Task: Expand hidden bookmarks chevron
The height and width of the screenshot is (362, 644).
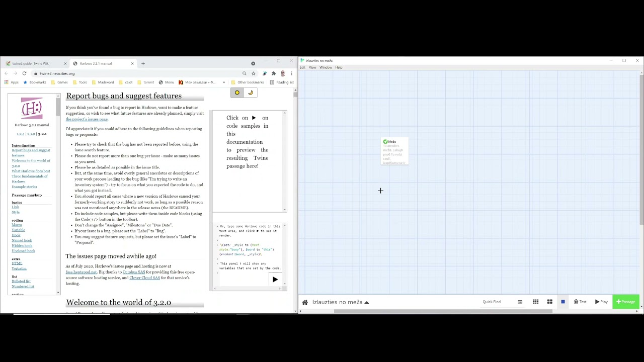Action: [x=224, y=82]
